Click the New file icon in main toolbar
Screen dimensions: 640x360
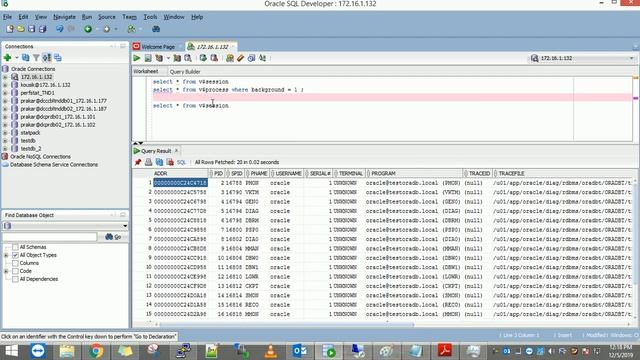[10, 29]
